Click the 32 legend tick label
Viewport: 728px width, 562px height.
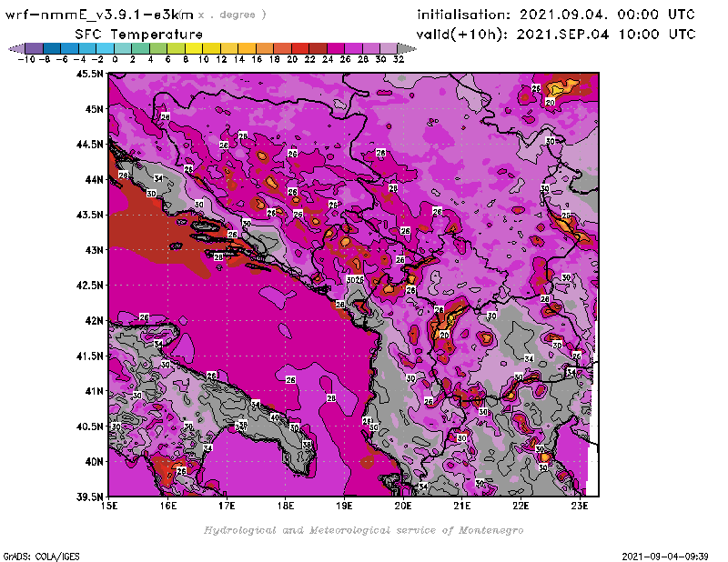coord(399,59)
